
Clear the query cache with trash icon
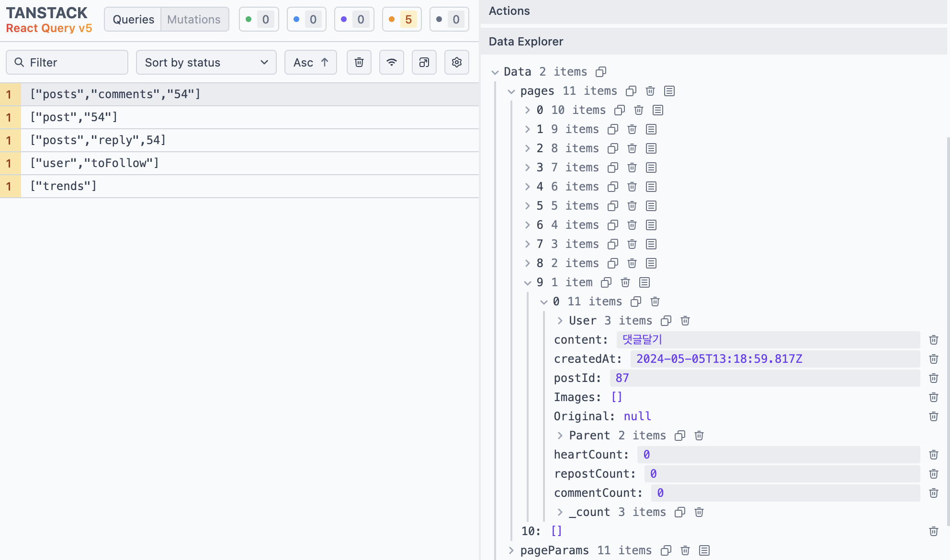click(x=359, y=62)
